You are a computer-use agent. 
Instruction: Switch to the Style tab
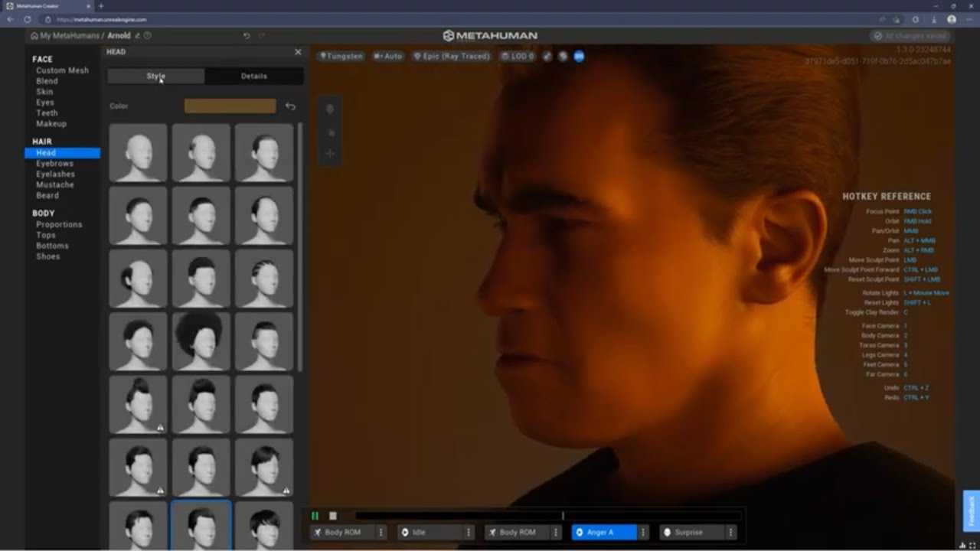[x=156, y=76]
